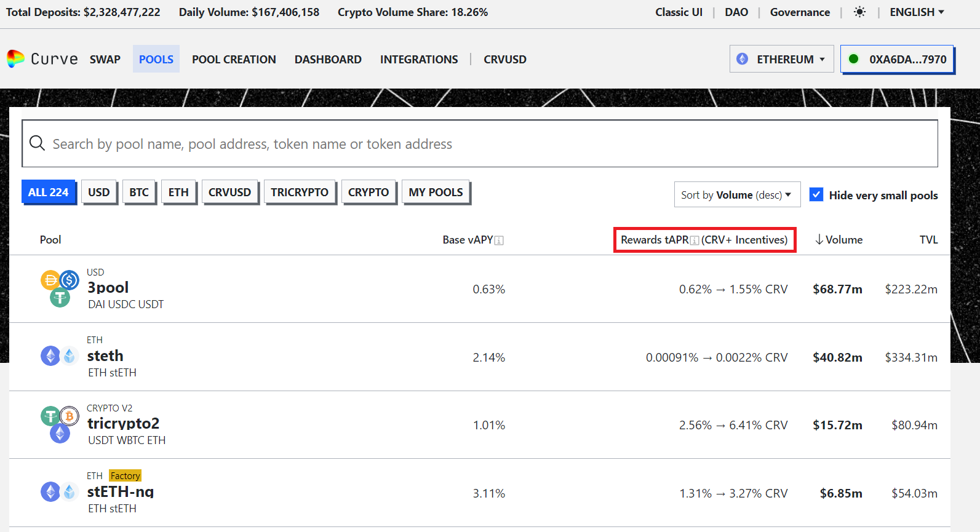Viewport: 980px width, 532px height.
Task: Click the 3pool DAI token icon
Action: 50,280
